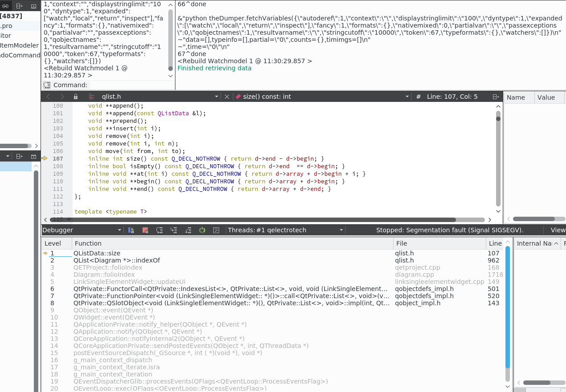Toggle the sidebar link-with-editor icon
This screenshot has height=392, width=566.
coord(5,6)
